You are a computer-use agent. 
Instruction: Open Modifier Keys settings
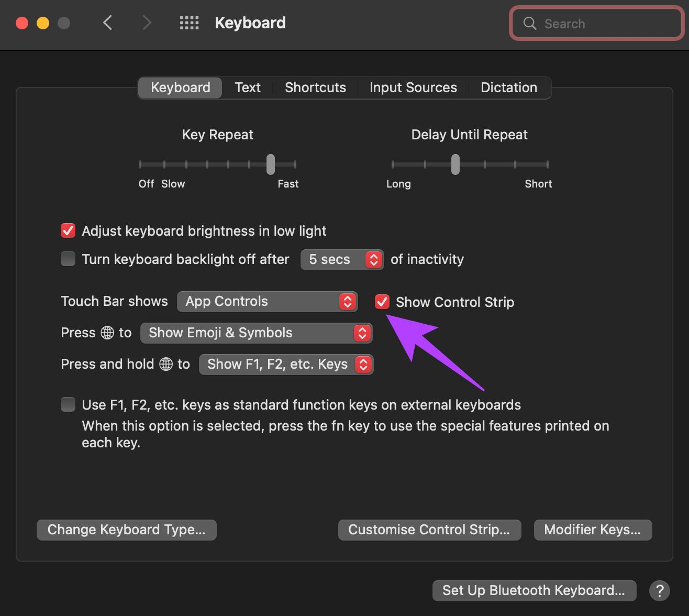click(x=593, y=530)
